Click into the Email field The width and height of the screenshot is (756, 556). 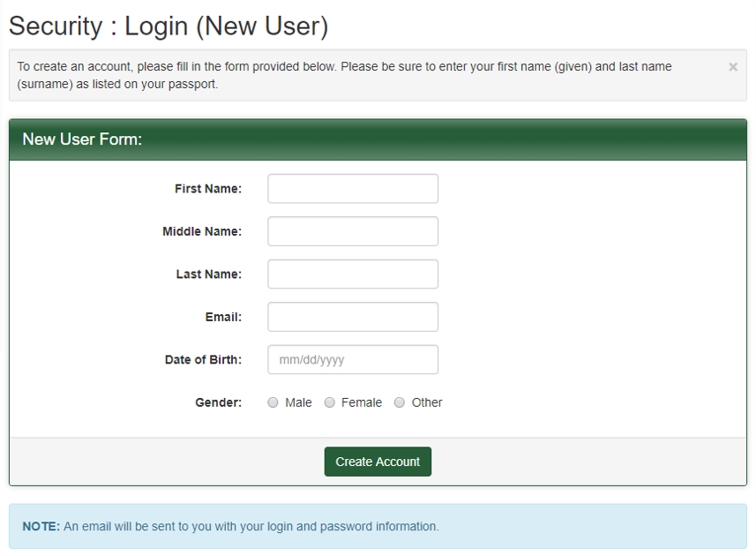click(x=353, y=317)
